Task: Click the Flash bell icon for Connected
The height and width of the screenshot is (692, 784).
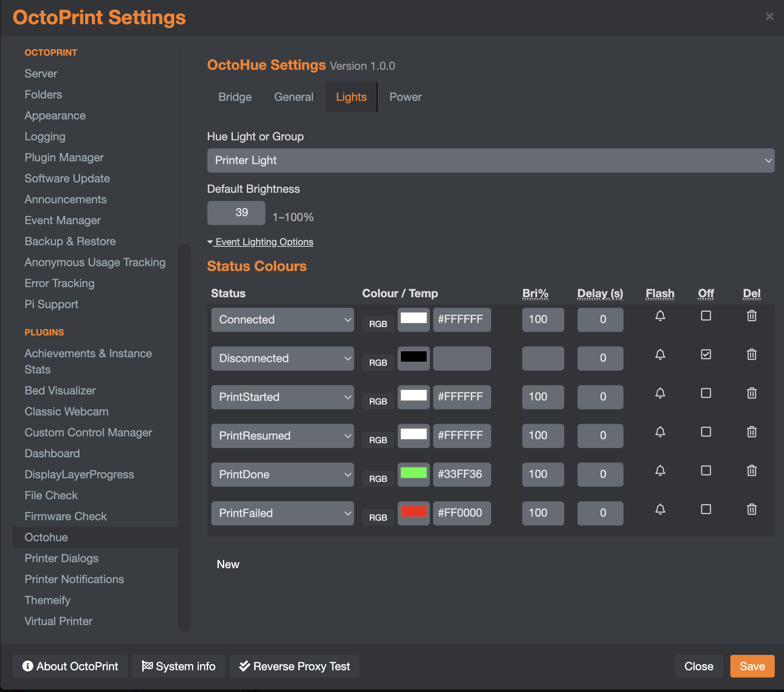Action: (x=660, y=316)
